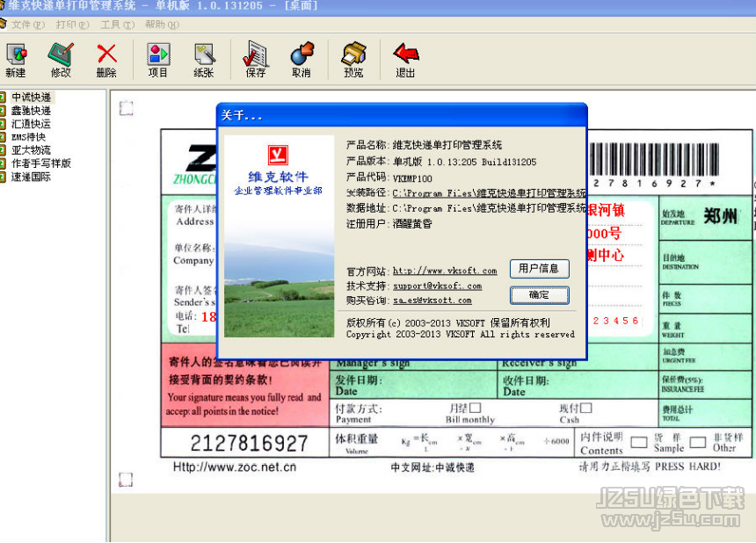Click the waybill number 2127816927
Viewport: 756px width, 543px height.
click(x=249, y=443)
